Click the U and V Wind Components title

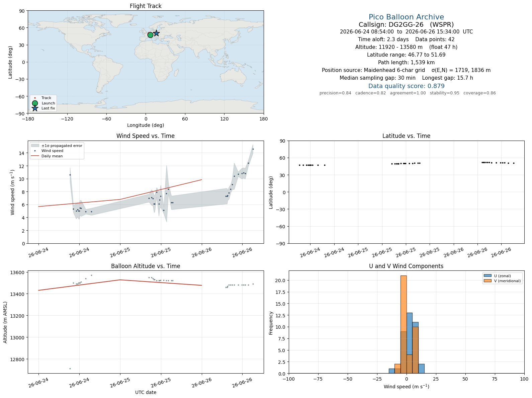tap(406, 266)
